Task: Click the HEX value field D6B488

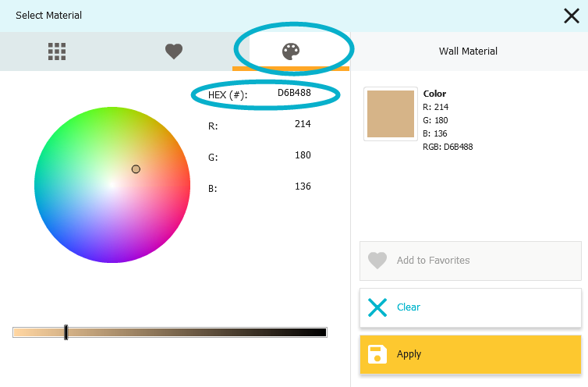Action: click(x=294, y=93)
